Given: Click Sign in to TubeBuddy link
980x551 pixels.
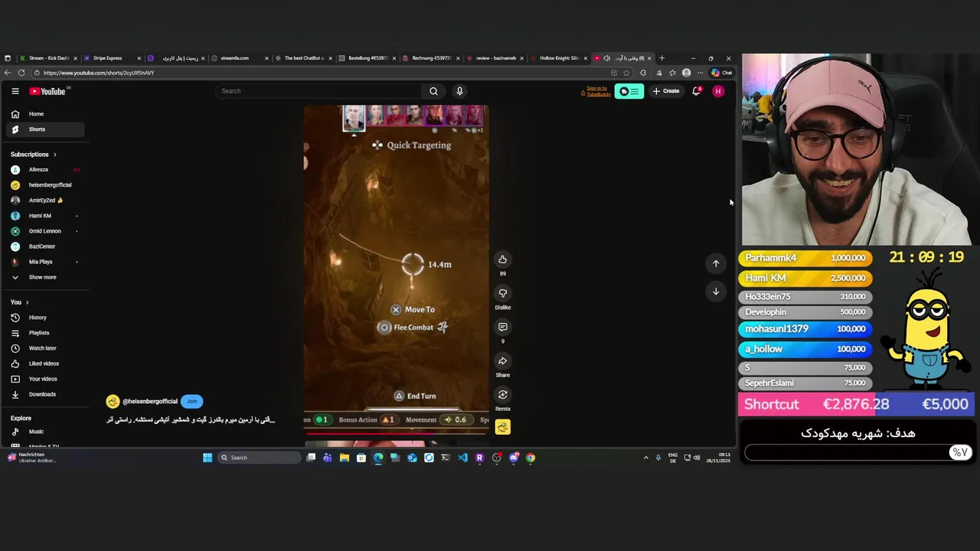Looking at the screenshot, I should tap(596, 91).
